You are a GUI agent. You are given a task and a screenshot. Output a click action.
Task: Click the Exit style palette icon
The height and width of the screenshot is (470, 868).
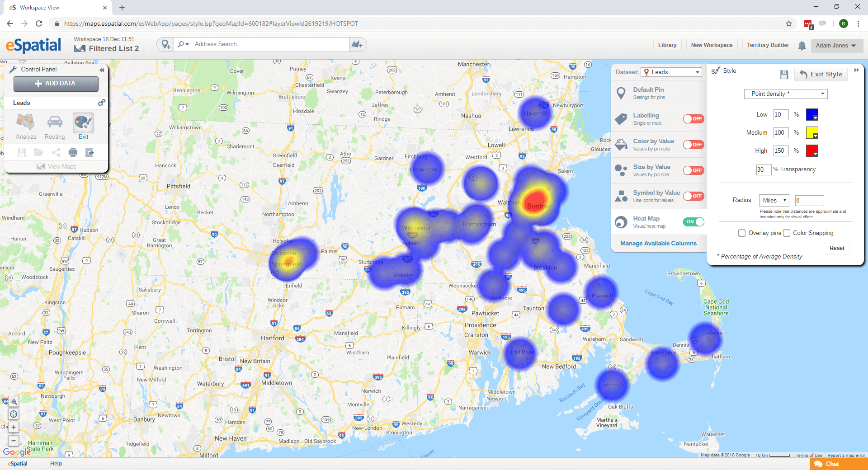tap(83, 122)
